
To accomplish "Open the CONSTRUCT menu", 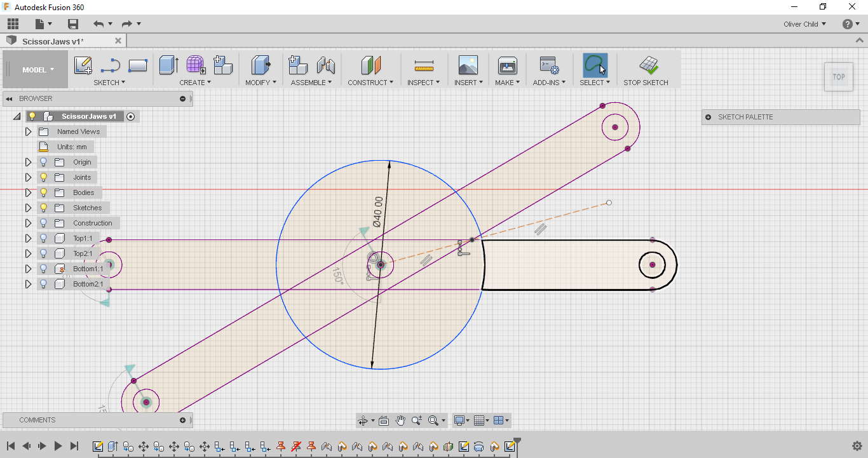I will tap(370, 83).
